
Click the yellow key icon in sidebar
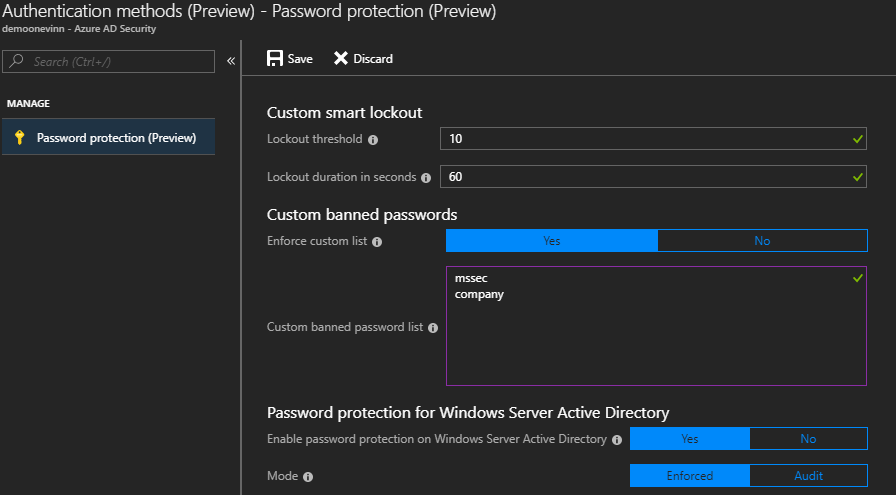click(x=19, y=138)
